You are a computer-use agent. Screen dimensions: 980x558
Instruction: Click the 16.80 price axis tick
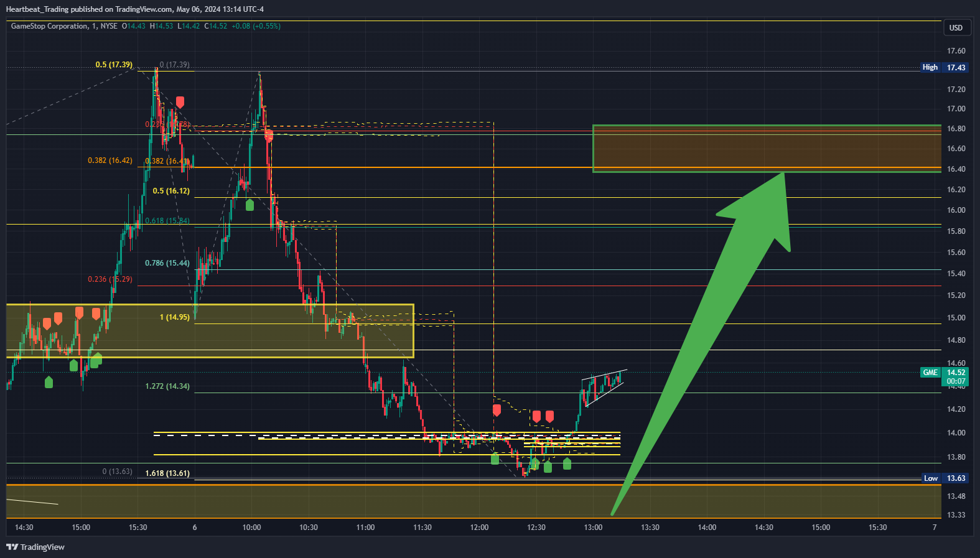[956, 129]
